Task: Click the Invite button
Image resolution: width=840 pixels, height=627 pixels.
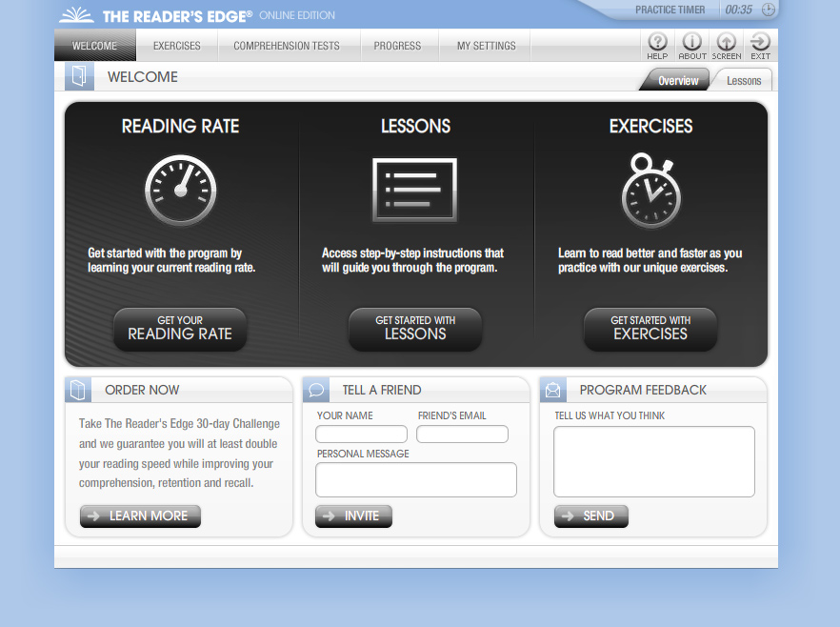Action: pos(353,516)
